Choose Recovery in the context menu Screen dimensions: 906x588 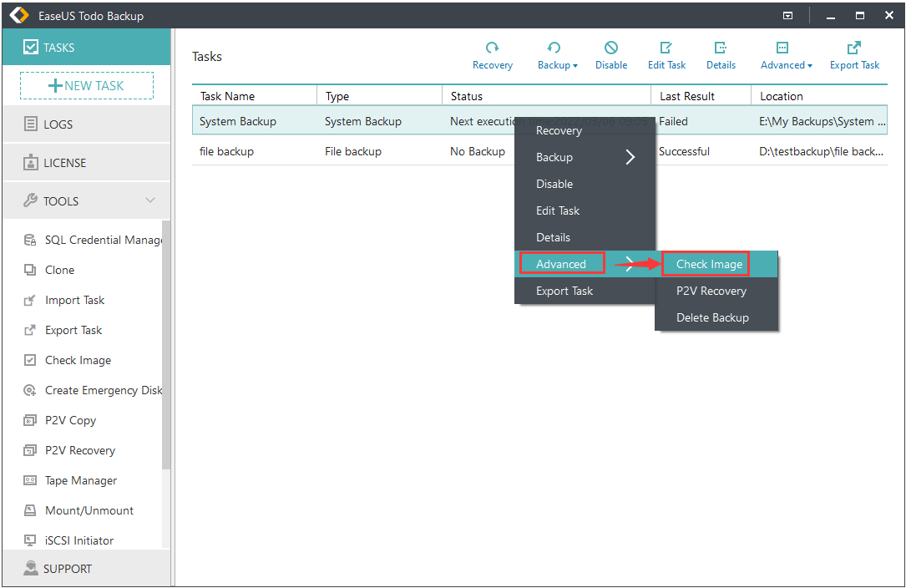(x=585, y=130)
